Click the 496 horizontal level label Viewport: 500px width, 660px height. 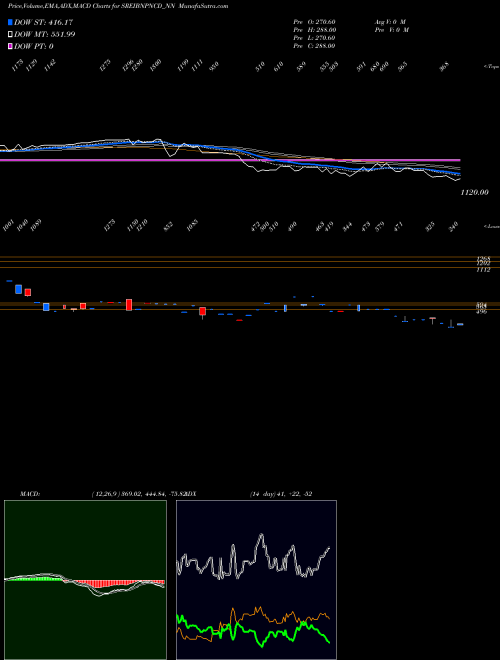pyautogui.click(x=481, y=312)
